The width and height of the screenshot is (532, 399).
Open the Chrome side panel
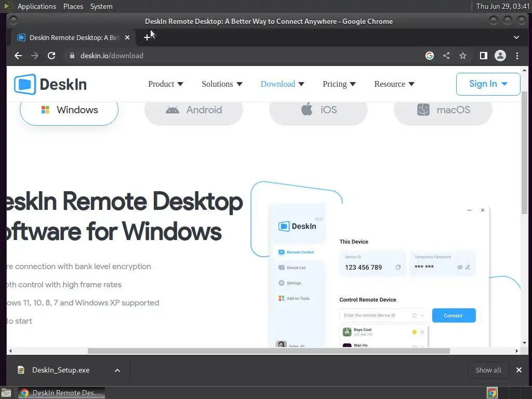tap(484, 56)
